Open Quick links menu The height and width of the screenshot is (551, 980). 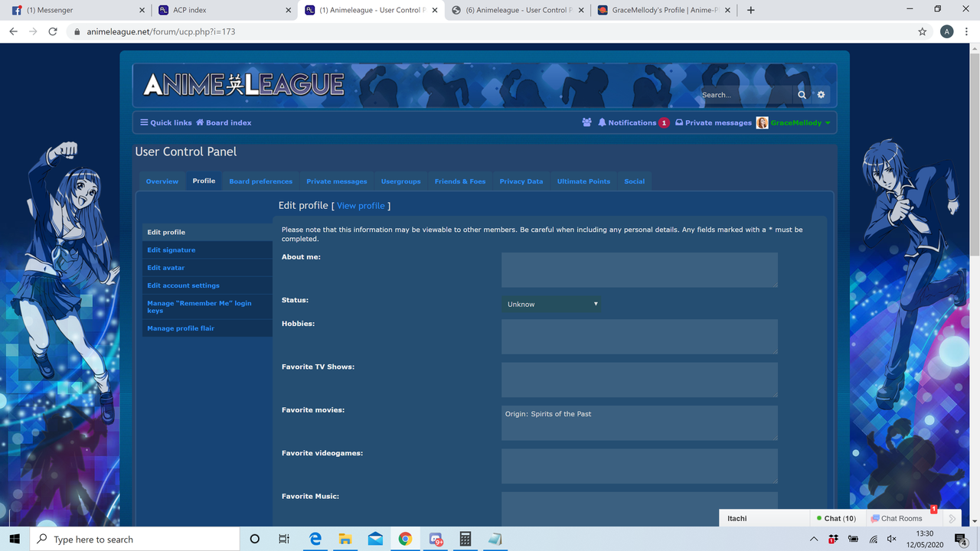[x=166, y=122]
